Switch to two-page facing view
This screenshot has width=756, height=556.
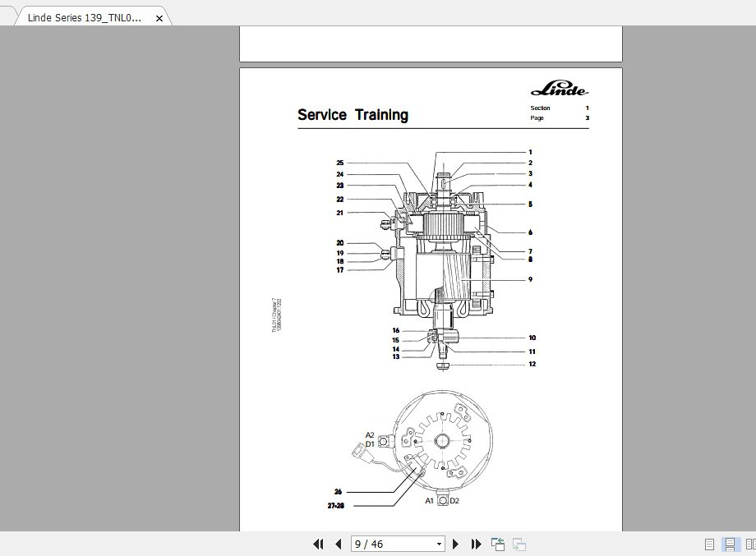coord(750,545)
